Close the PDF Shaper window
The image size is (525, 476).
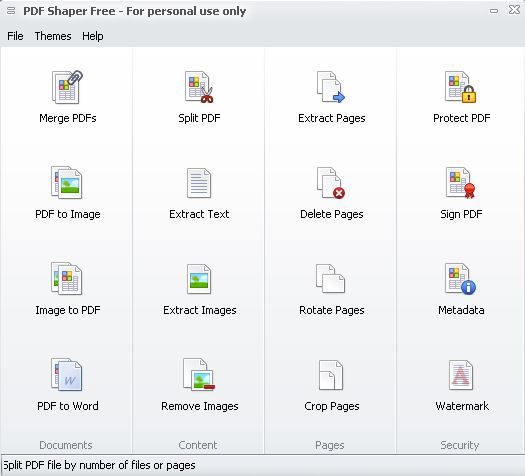pos(514,10)
